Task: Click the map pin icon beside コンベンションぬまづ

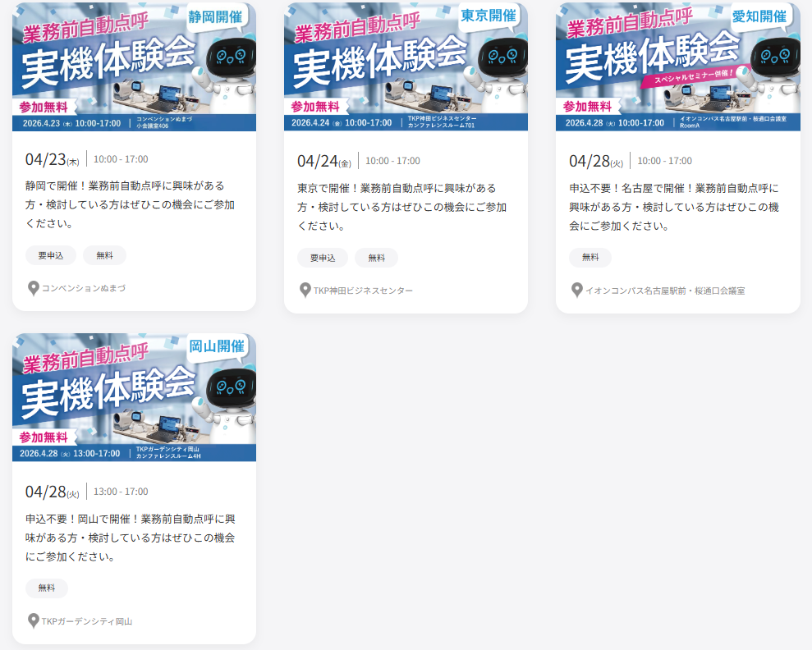Action: [x=34, y=288]
